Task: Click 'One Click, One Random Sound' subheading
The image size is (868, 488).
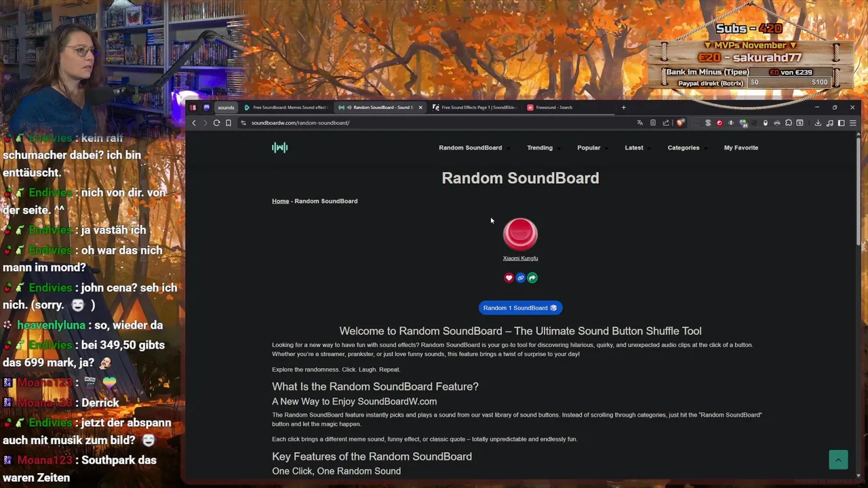Action: 336,471
